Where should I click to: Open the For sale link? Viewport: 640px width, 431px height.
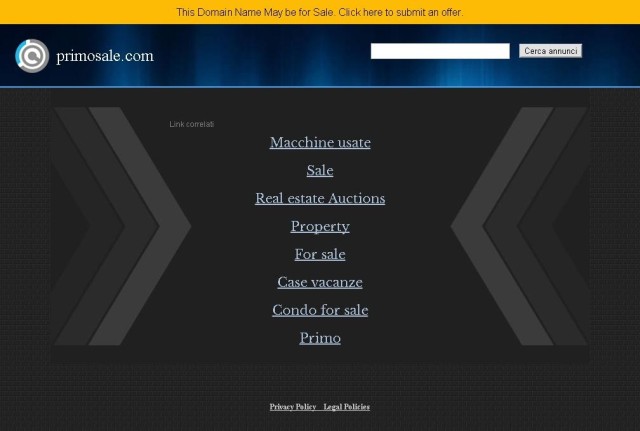pyautogui.click(x=320, y=254)
